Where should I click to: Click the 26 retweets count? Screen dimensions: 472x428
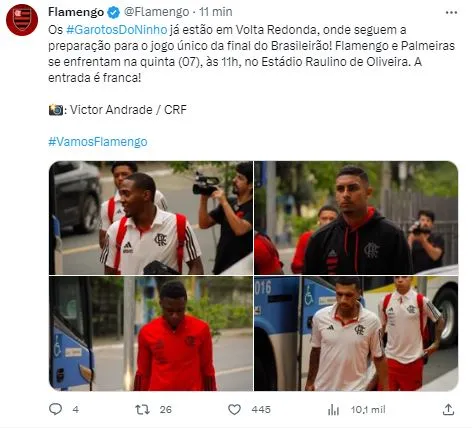166,410
